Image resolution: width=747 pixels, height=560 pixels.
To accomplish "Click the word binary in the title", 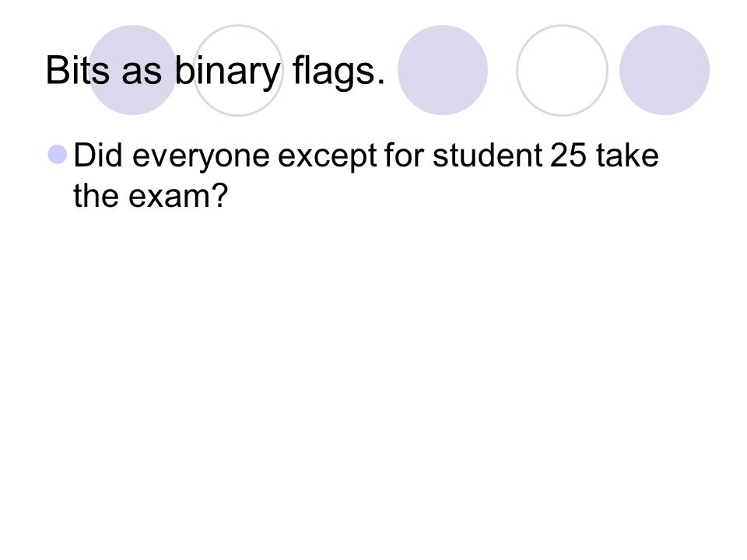I will click(x=226, y=72).
